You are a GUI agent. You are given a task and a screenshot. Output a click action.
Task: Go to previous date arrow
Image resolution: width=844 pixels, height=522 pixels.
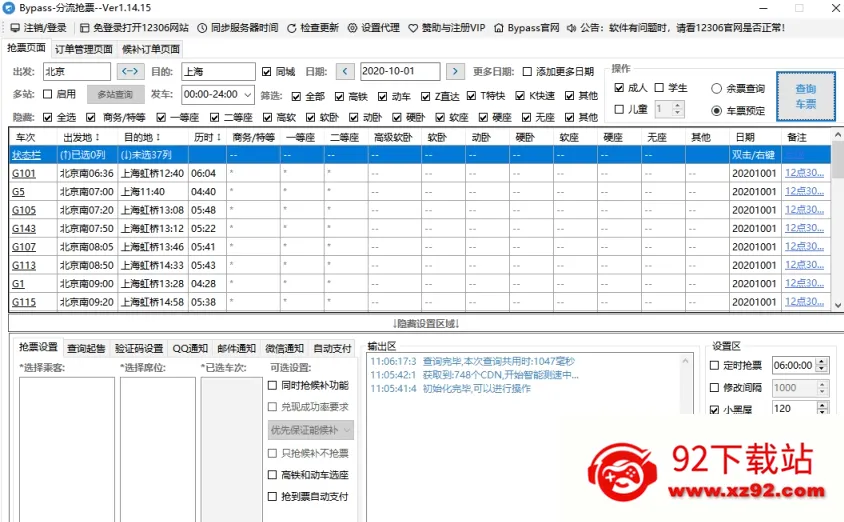tap(345, 71)
